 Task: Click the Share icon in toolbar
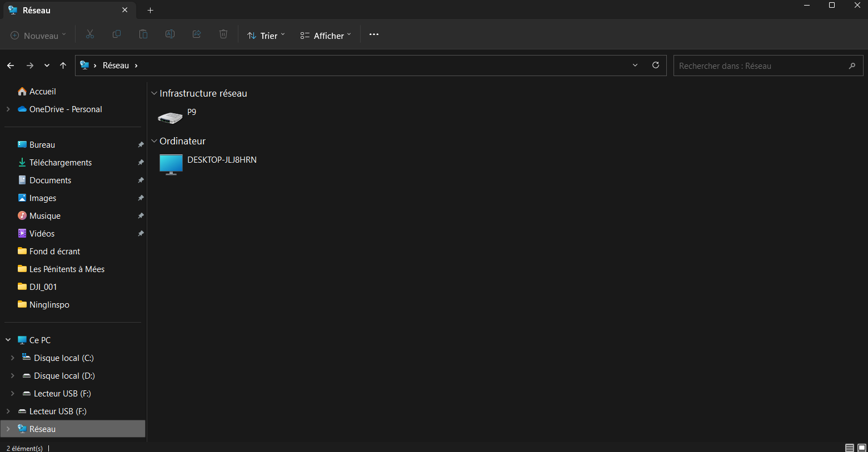pyautogui.click(x=197, y=34)
